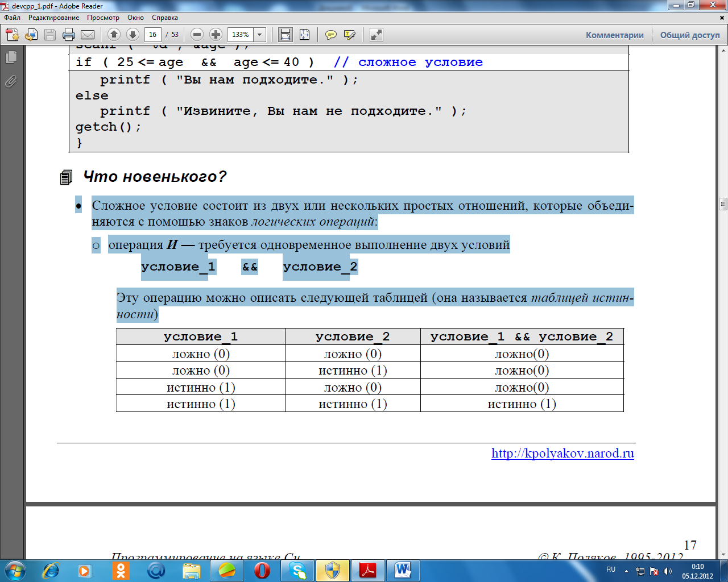Open Odnoklassniki taskbar shortcut
This screenshot has width=728, height=582.
coord(121,570)
